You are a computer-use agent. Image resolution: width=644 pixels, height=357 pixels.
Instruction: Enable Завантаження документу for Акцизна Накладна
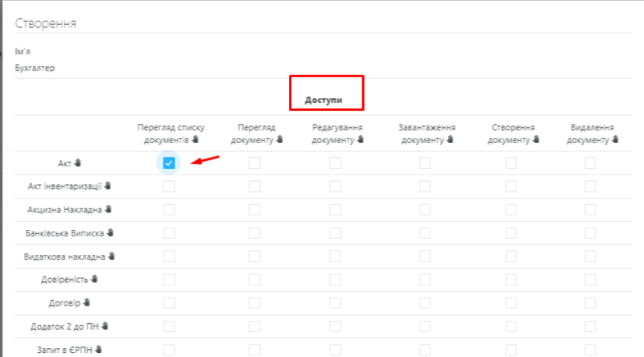424,210
